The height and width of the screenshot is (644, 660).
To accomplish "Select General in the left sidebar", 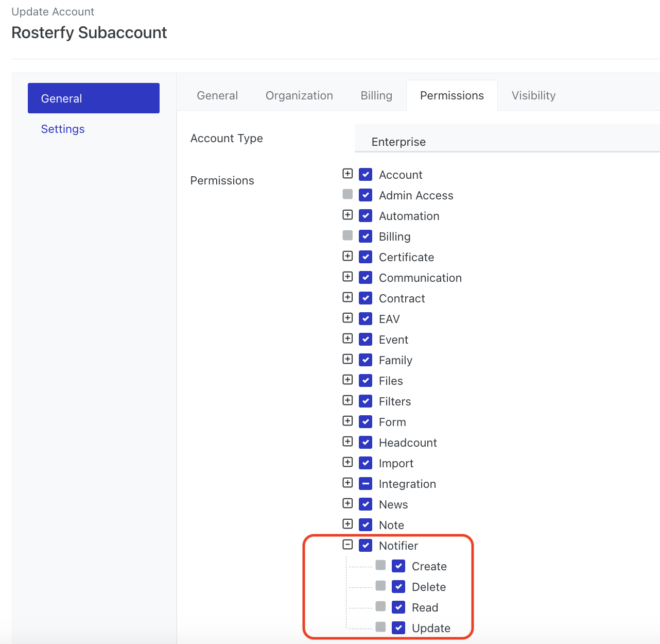I will coord(94,98).
